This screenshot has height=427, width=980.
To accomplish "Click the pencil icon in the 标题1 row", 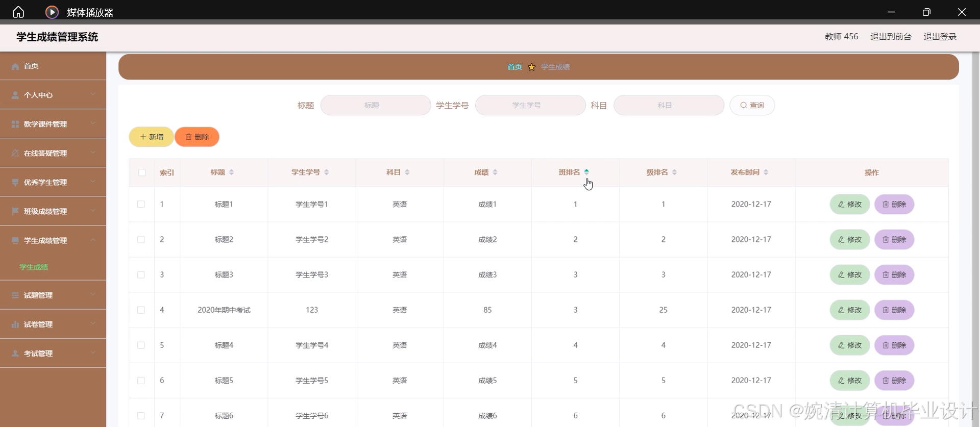I will pyautogui.click(x=841, y=204).
